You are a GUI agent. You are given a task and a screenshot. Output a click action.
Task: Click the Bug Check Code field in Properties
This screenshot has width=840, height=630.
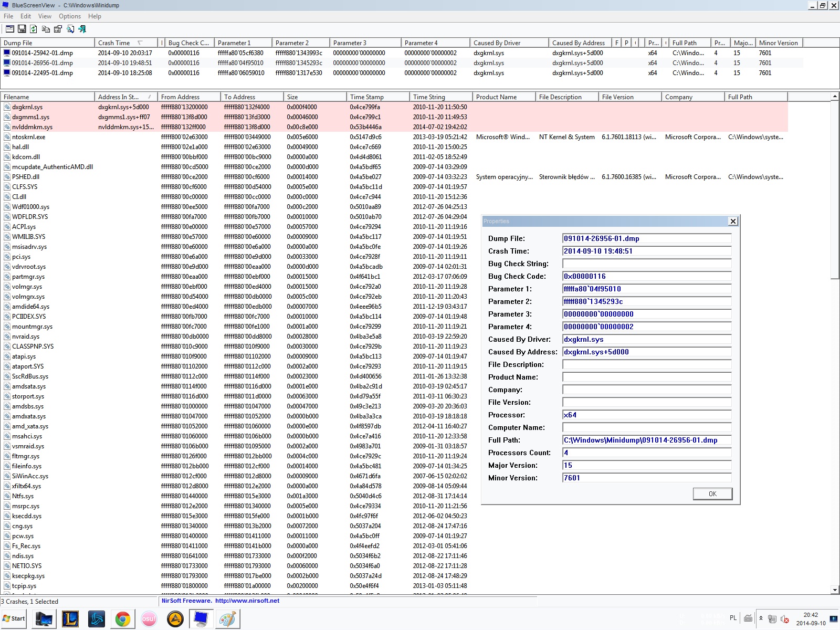(x=647, y=276)
